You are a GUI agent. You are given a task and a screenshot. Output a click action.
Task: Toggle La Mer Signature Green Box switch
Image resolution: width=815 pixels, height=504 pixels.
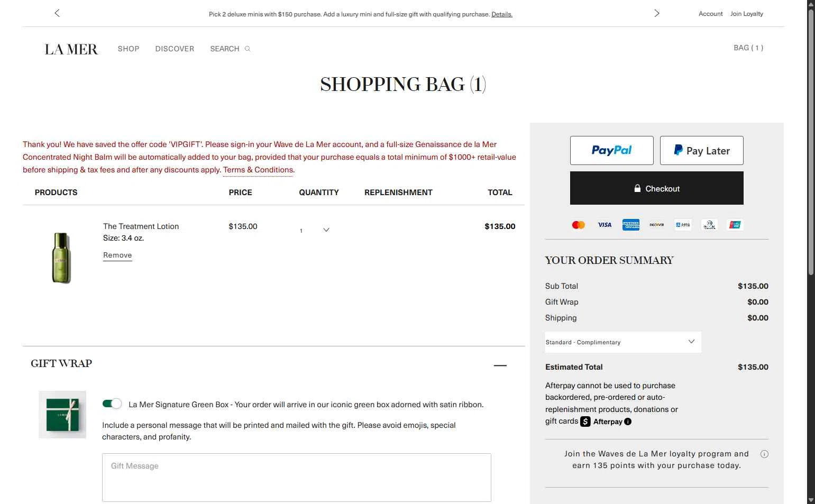(112, 404)
